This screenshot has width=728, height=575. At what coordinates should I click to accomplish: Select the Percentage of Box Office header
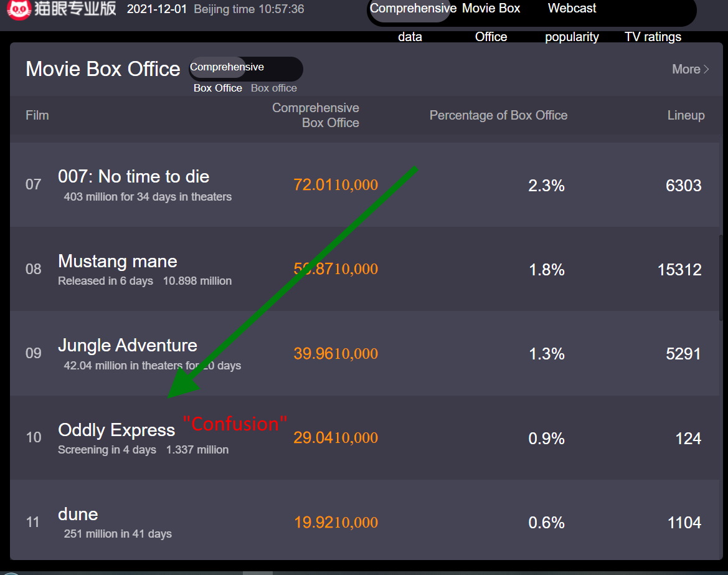498,115
